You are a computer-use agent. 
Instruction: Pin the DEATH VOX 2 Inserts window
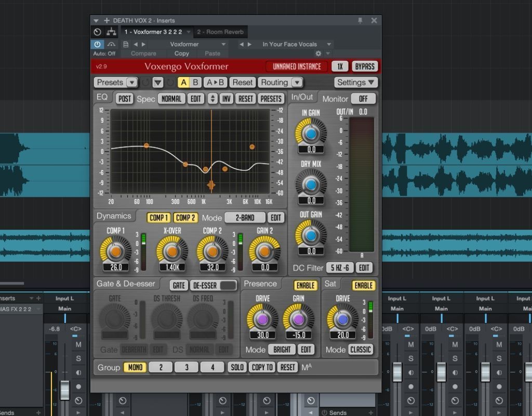pyautogui.click(x=360, y=20)
